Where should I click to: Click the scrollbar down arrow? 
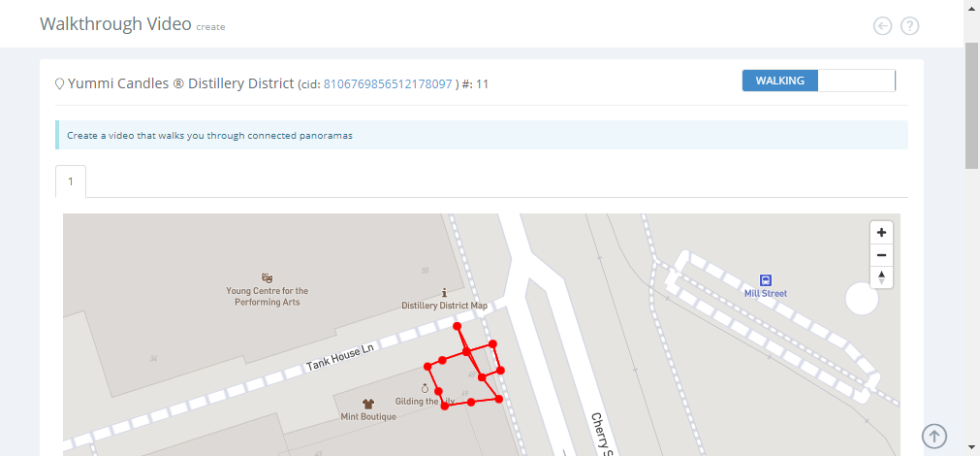971,446
